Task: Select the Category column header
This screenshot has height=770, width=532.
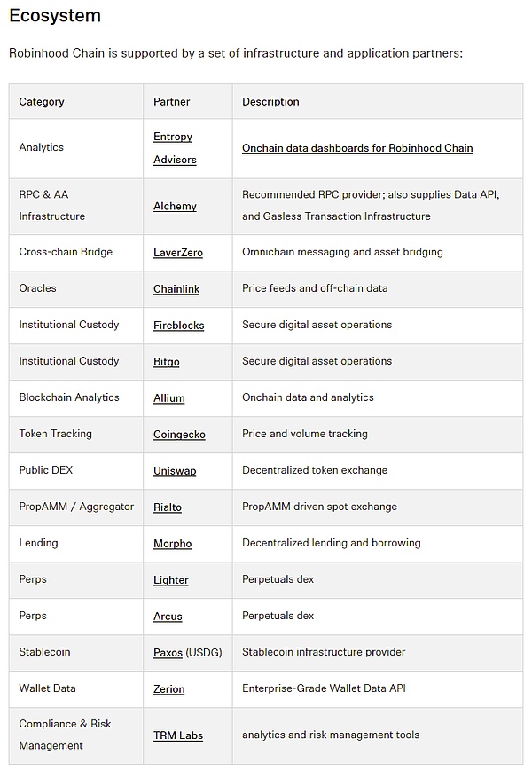Action: (42, 102)
